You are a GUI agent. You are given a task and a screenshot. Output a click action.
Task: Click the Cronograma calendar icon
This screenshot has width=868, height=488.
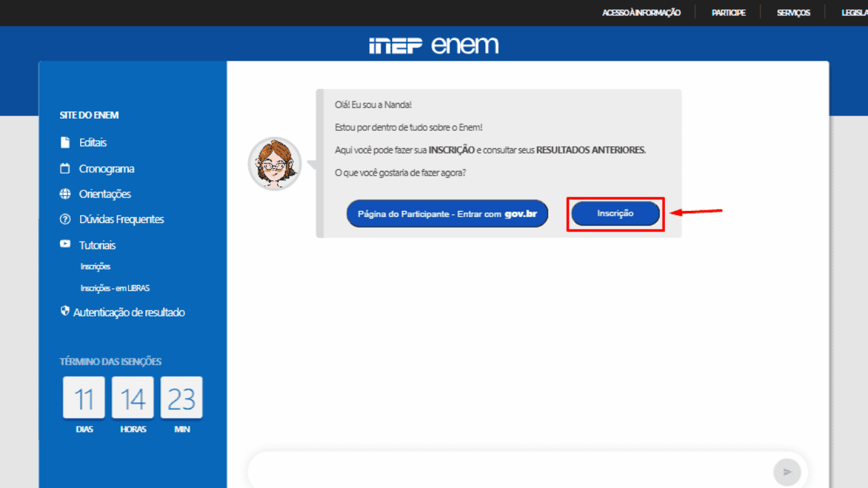pos(65,168)
